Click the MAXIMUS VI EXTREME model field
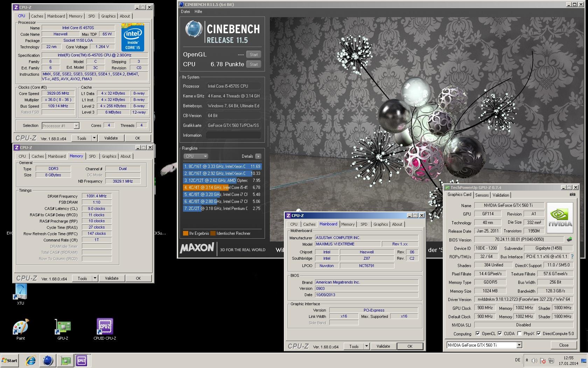This screenshot has width=588, height=368. (348, 244)
